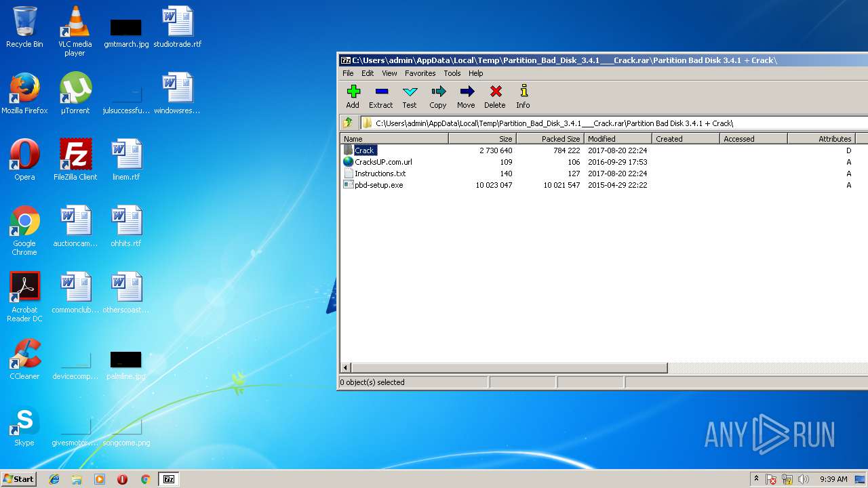Click the horizontal scrollbar thumb in file list
Image resolution: width=868 pixels, height=488 pixels.
click(x=509, y=368)
